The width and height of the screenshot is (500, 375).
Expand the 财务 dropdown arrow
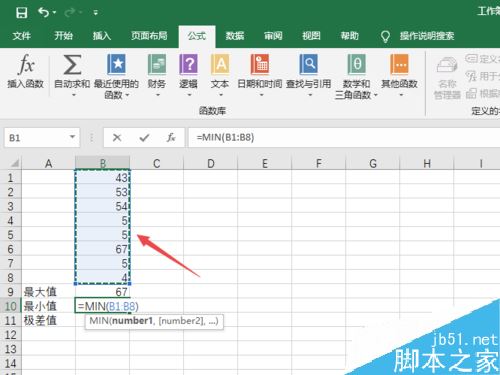pos(158,95)
